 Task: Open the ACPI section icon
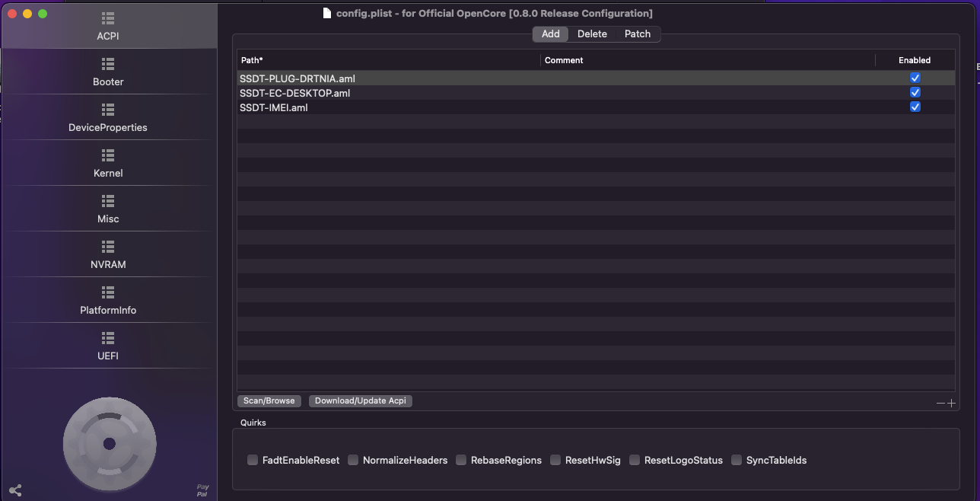coord(108,18)
